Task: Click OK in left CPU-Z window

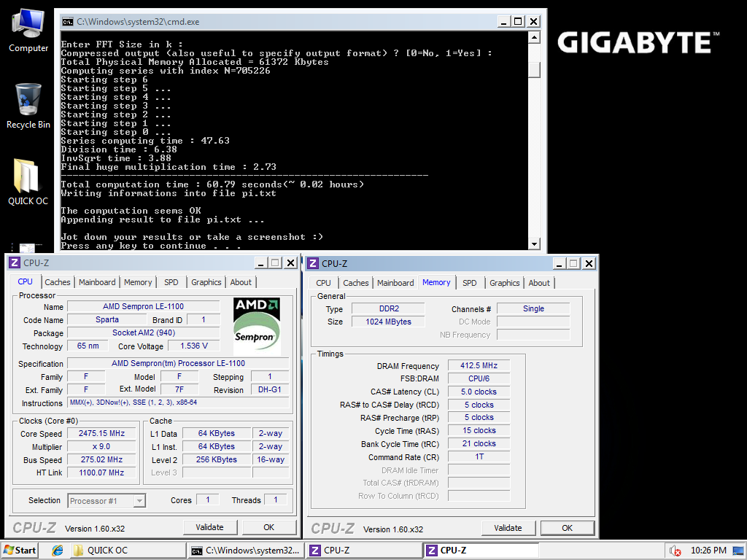Action: (x=269, y=527)
